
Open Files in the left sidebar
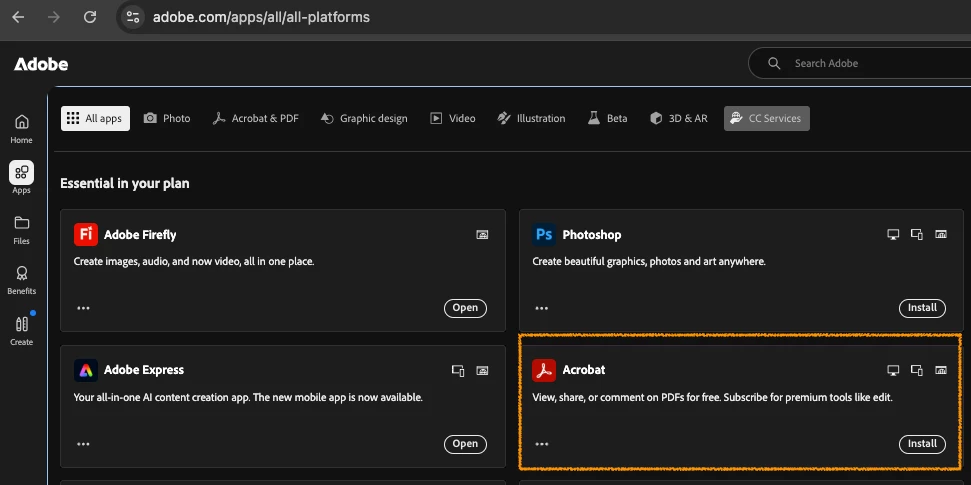(x=21, y=230)
